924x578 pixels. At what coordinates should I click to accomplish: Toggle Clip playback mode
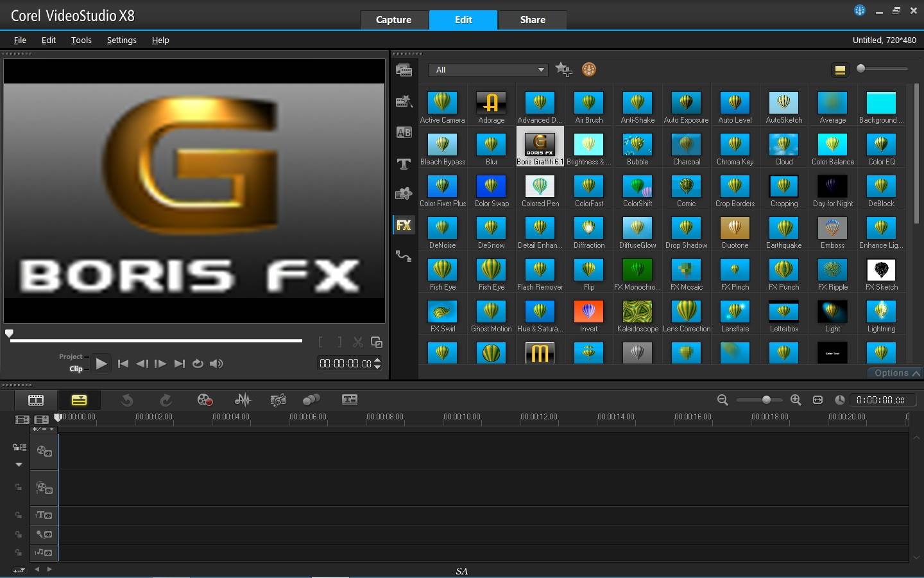[76, 369]
